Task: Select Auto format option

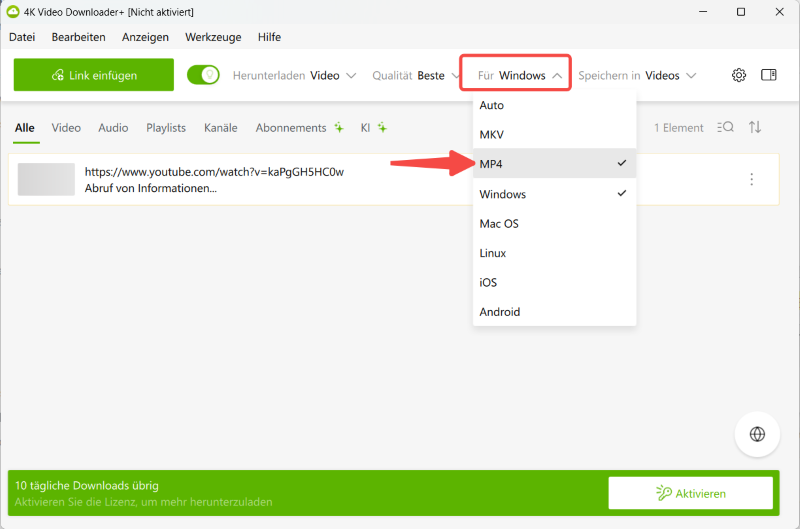Action: click(554, 105)
